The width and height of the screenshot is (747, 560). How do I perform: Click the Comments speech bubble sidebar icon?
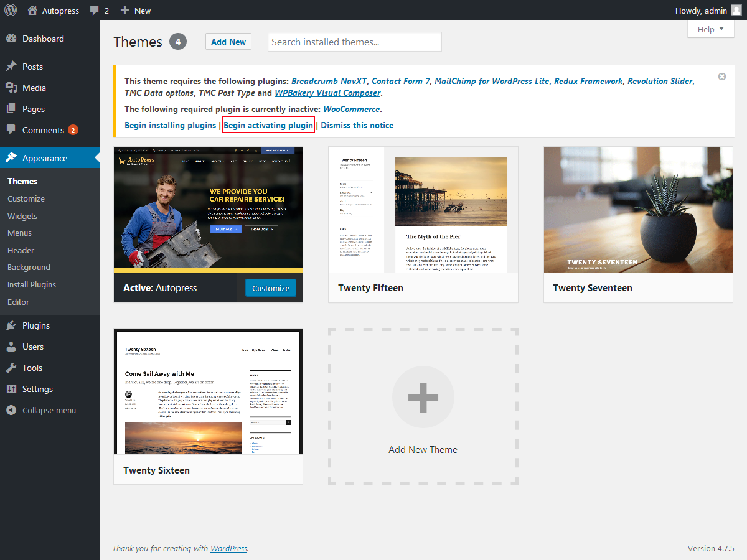pos(11,130)
